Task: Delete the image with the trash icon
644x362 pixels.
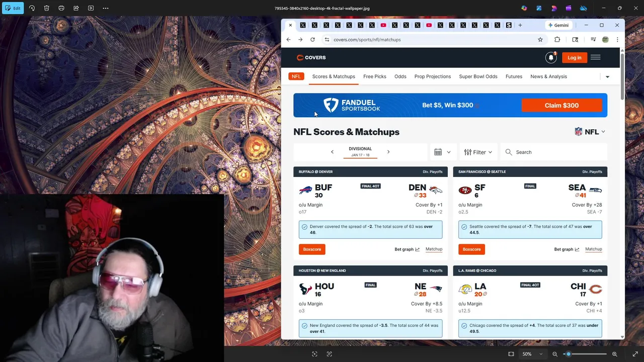Action: [46, 8]
